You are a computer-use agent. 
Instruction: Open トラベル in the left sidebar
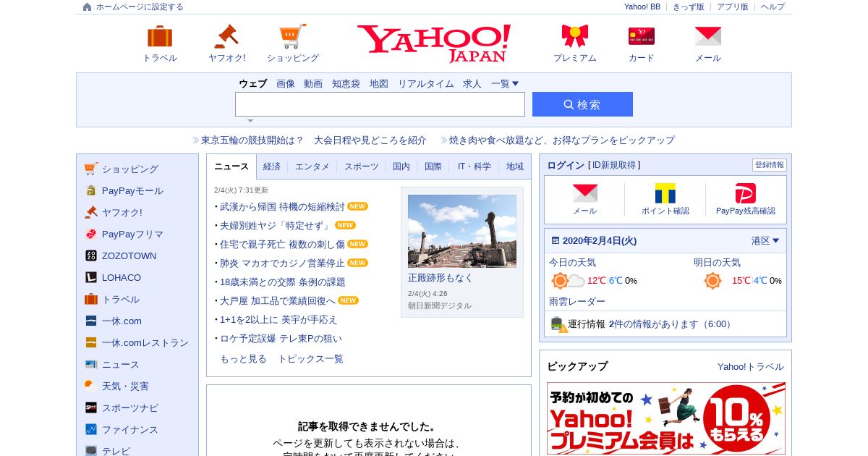click(x=121, y=299)
